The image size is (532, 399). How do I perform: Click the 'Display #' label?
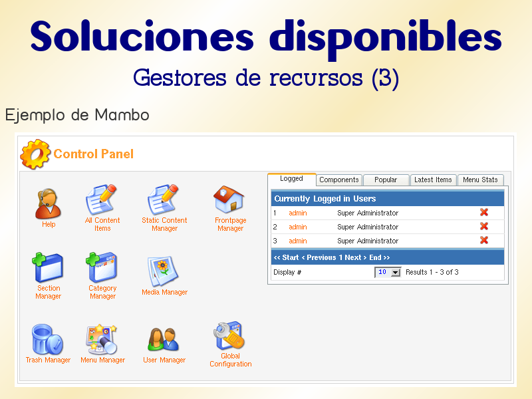click(287, 273)
